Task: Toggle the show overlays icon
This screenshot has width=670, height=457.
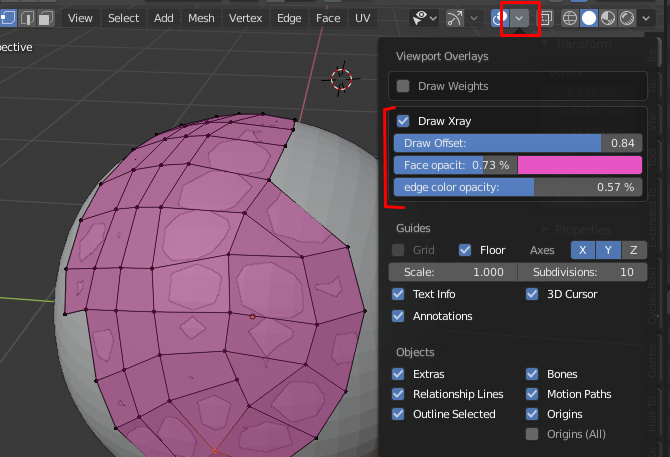Action: coord(501,18)
